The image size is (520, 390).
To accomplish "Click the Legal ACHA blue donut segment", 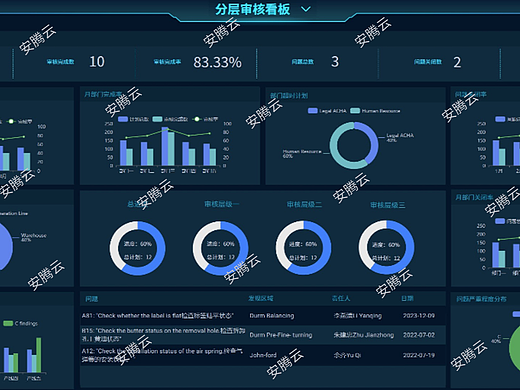I will (374, 143).
